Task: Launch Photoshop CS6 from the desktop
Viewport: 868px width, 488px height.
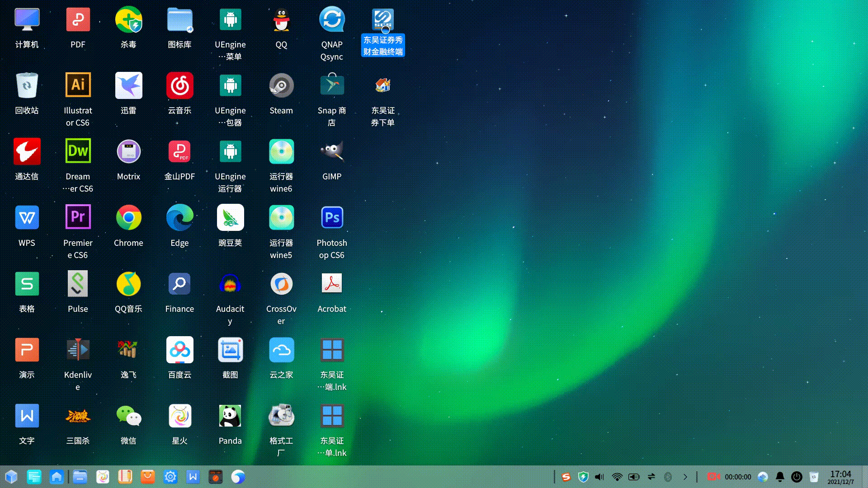Action: point(332,217)
